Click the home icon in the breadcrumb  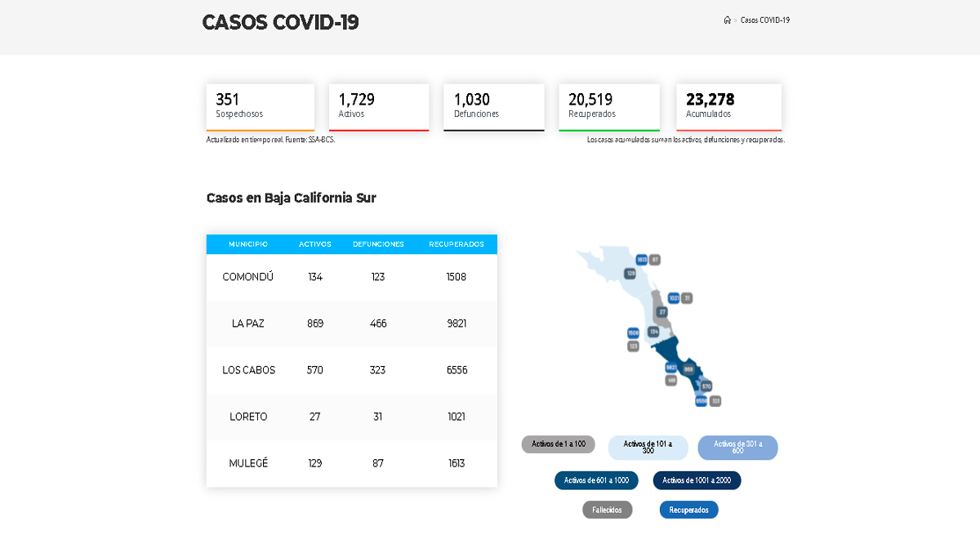(x=727, y=20)
